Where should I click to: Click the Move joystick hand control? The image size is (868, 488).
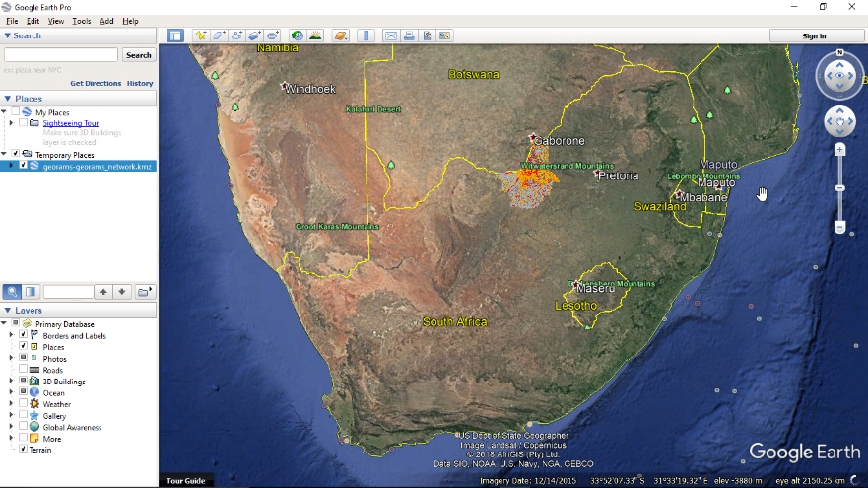[839, 122]
